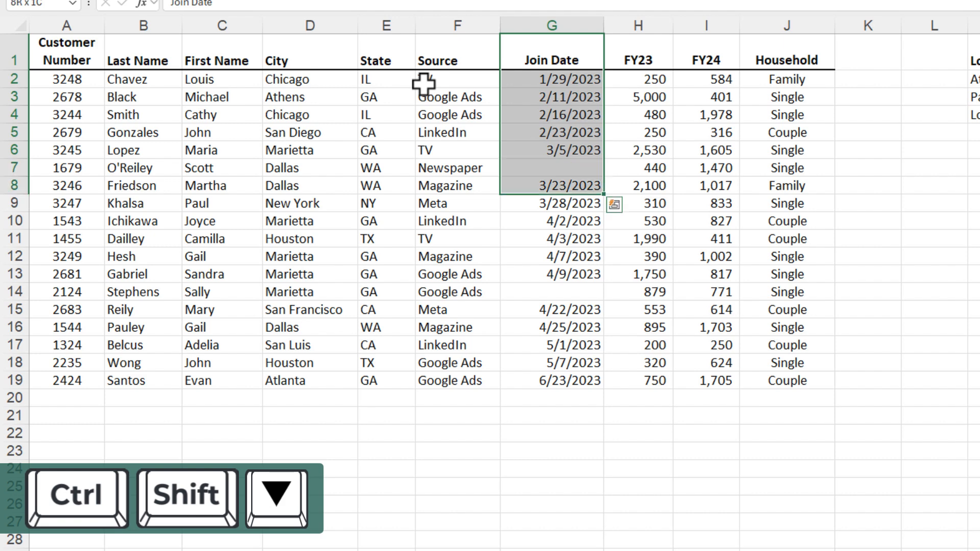
Task: Expand the formula bar using its chevron
Action: click(155, 4)
